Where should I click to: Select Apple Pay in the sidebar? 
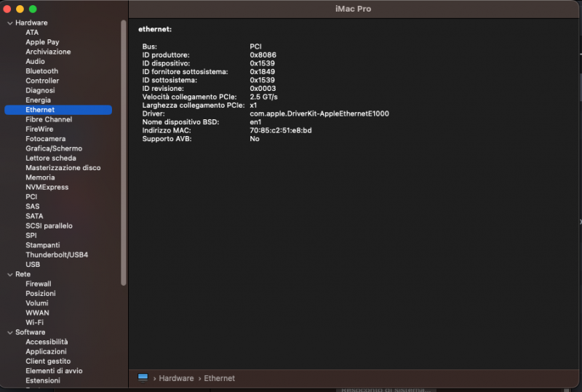point(42,42)
